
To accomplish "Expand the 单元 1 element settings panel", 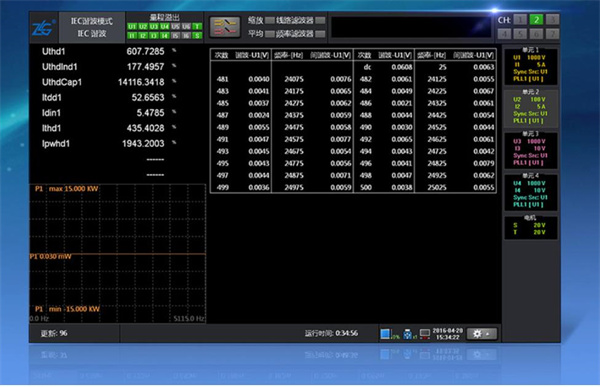I will pyautogui.click(x=530, y=65).
